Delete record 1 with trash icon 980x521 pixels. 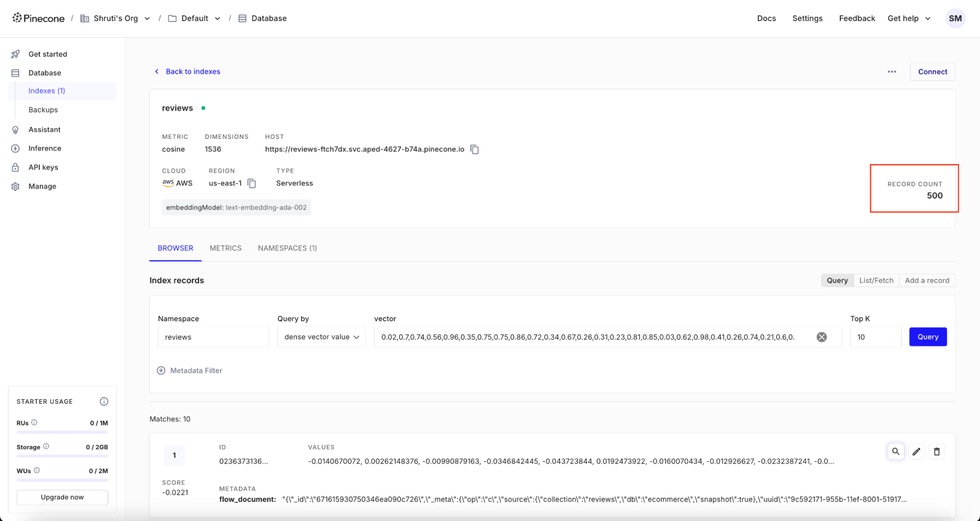click(x=936, y=451)
